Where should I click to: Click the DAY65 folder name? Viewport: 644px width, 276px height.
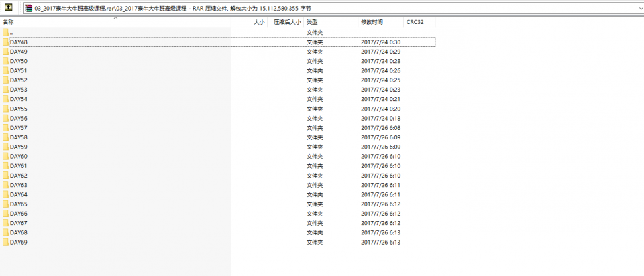[x=19, y=204]
